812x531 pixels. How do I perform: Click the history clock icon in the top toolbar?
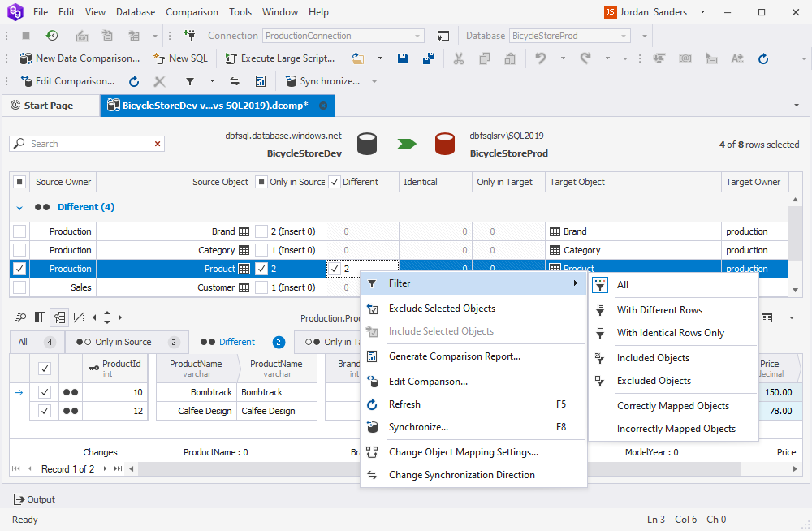52,36
